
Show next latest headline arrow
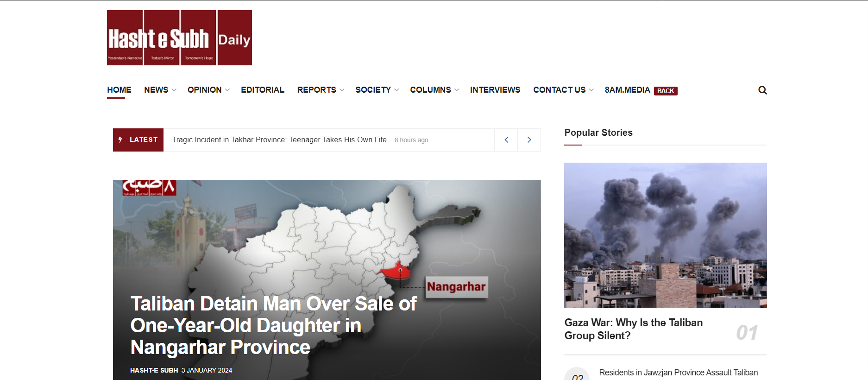pyautogui.click(x=529, y=140)
